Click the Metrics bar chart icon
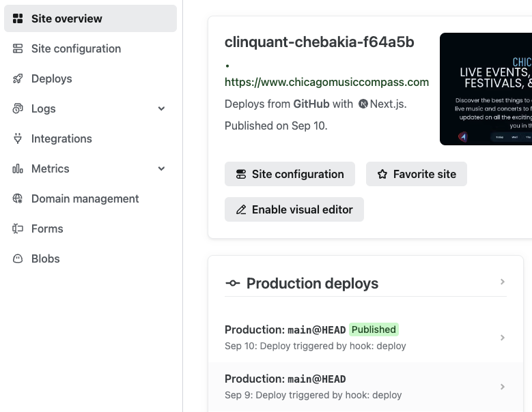The height and width of the screenshot is (412, 532). click(18, 168)
